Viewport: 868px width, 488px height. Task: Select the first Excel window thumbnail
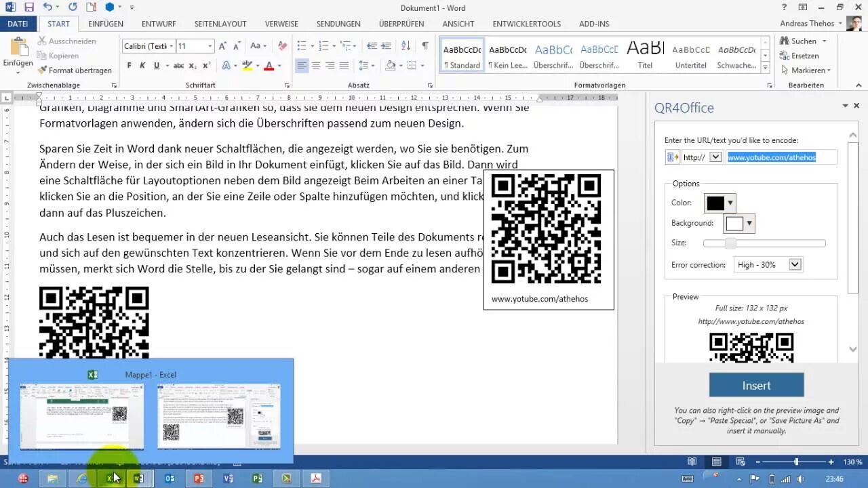pyautogui.click(x=81, y=416)
